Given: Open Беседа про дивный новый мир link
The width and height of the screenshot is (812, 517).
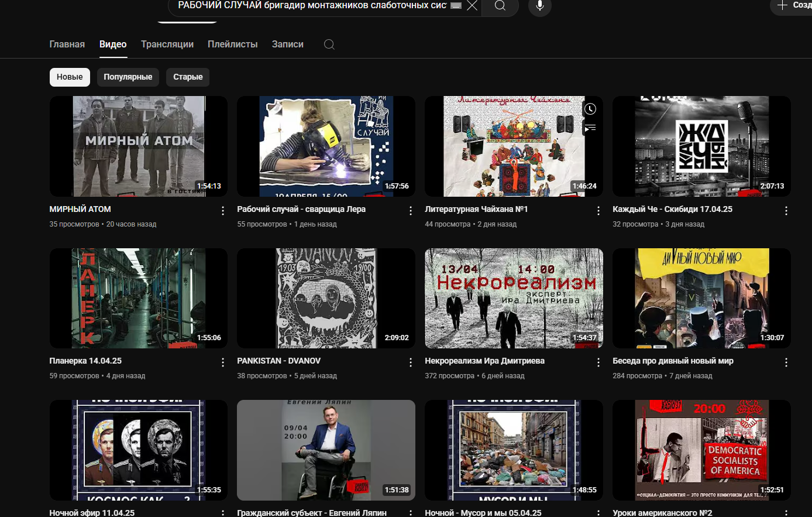Looking at the screenshot, I should tap(673, 361).
